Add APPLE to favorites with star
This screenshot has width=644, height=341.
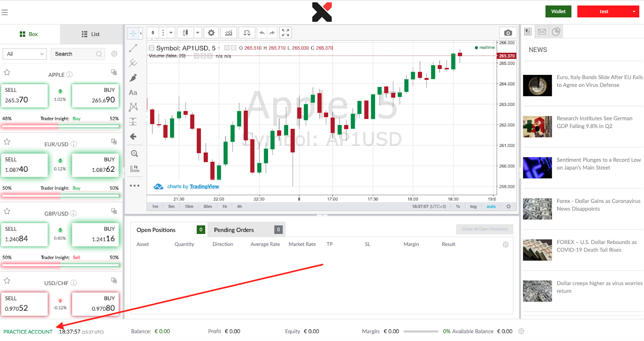pos(7,72)
